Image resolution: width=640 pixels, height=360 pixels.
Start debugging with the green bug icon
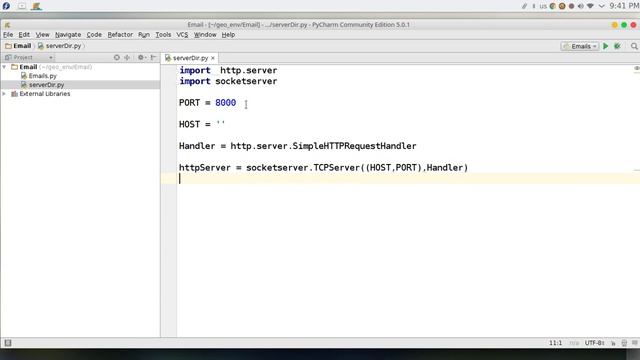618,46
